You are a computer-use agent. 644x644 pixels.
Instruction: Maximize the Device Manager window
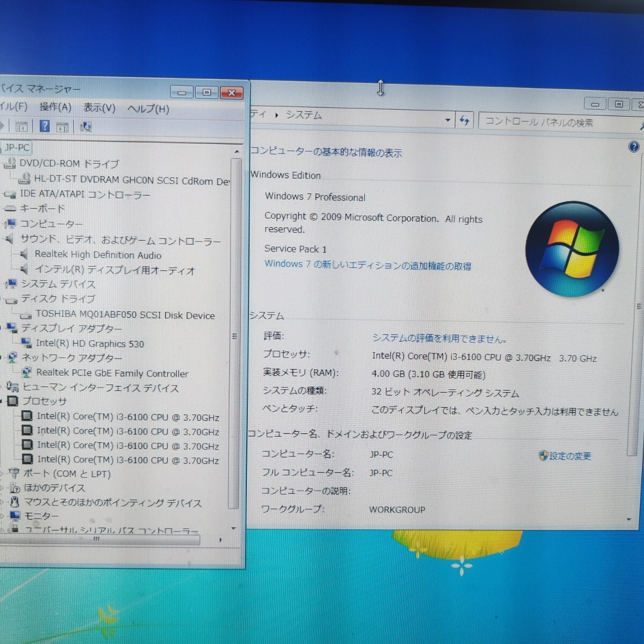pyautogui.click(x=207, y=92)
